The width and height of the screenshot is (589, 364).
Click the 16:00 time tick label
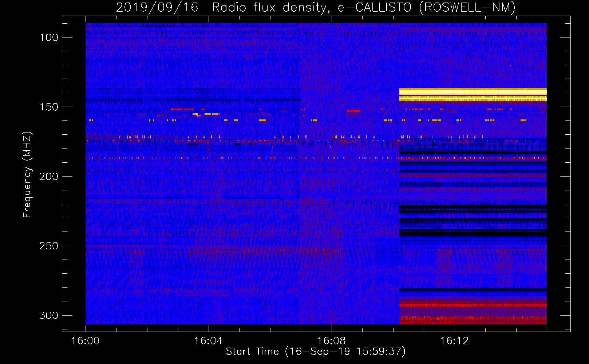(86, 341)
